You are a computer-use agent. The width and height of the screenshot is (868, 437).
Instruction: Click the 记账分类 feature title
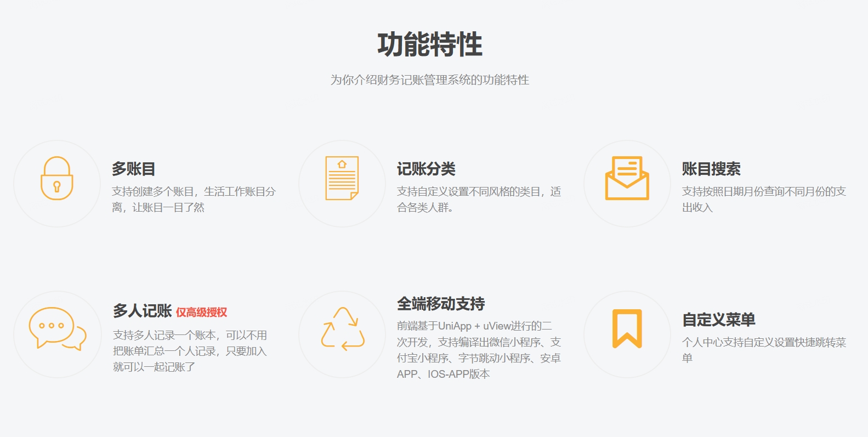[427, 169]
